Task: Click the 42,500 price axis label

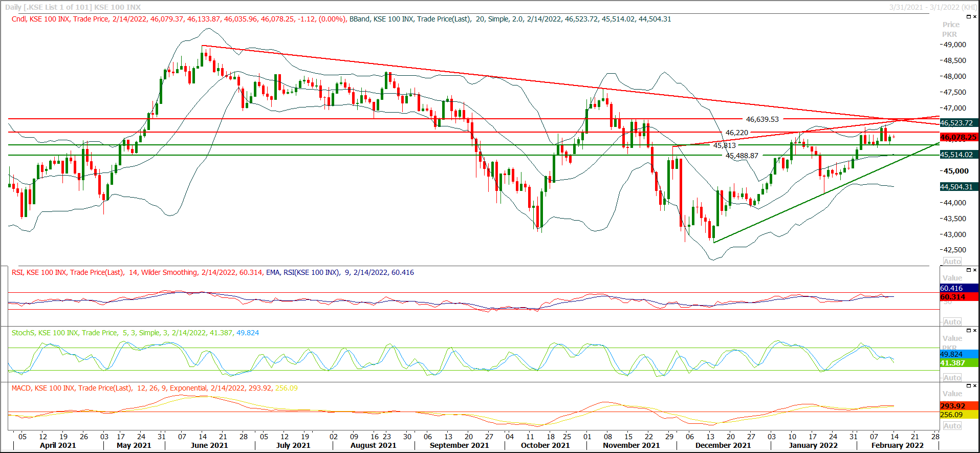Action: tap(955, 250)
